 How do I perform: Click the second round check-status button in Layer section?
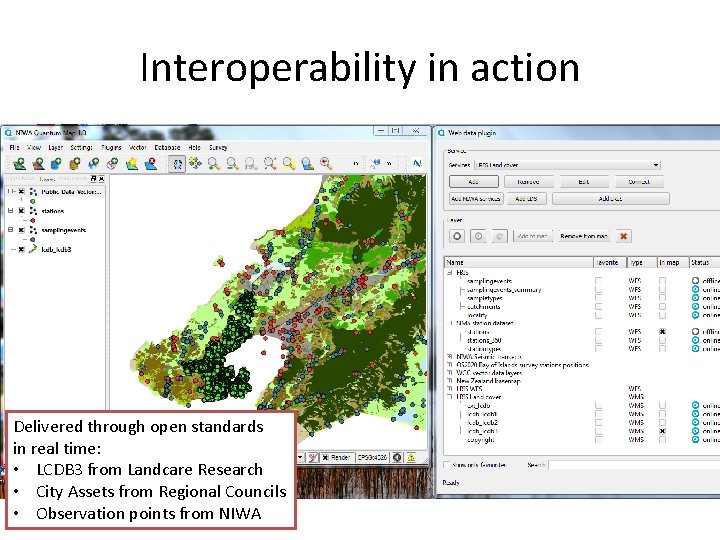tap(478, 236)
